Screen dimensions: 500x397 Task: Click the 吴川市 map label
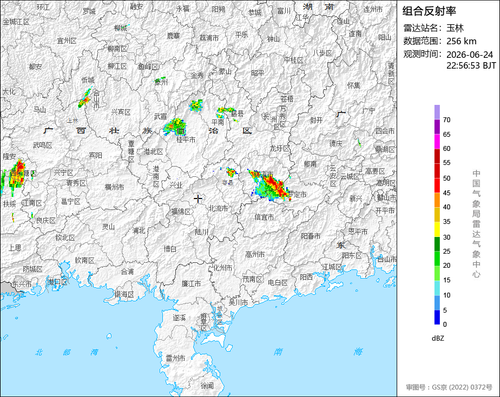238,303
